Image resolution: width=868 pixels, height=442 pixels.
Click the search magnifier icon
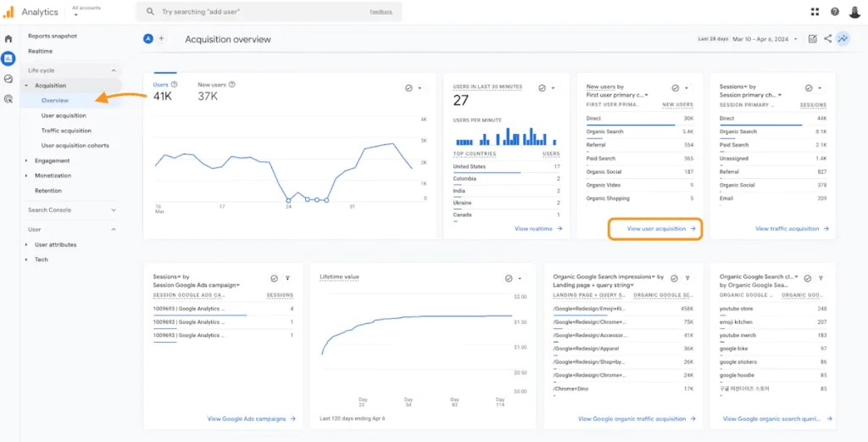[150, 12]
